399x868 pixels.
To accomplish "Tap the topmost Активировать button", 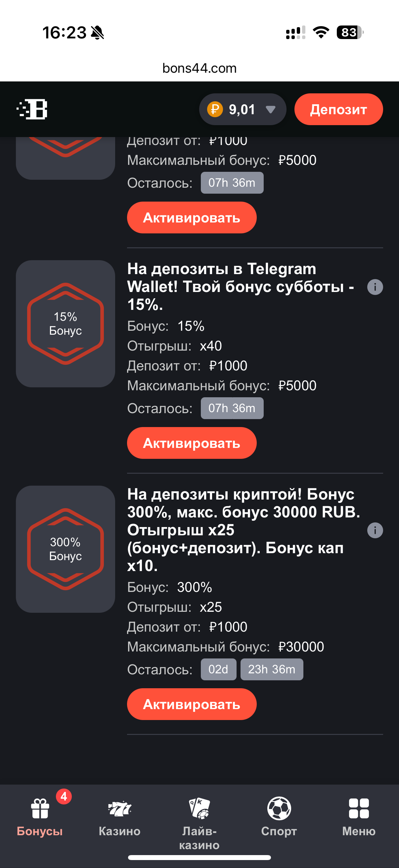I will pos(192,218).
